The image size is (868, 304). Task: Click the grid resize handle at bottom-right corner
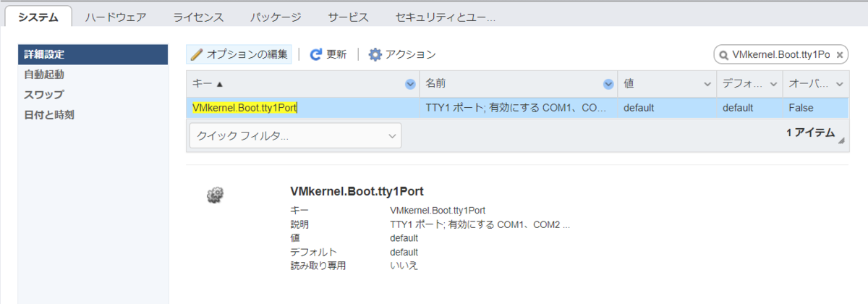point(841,142)
